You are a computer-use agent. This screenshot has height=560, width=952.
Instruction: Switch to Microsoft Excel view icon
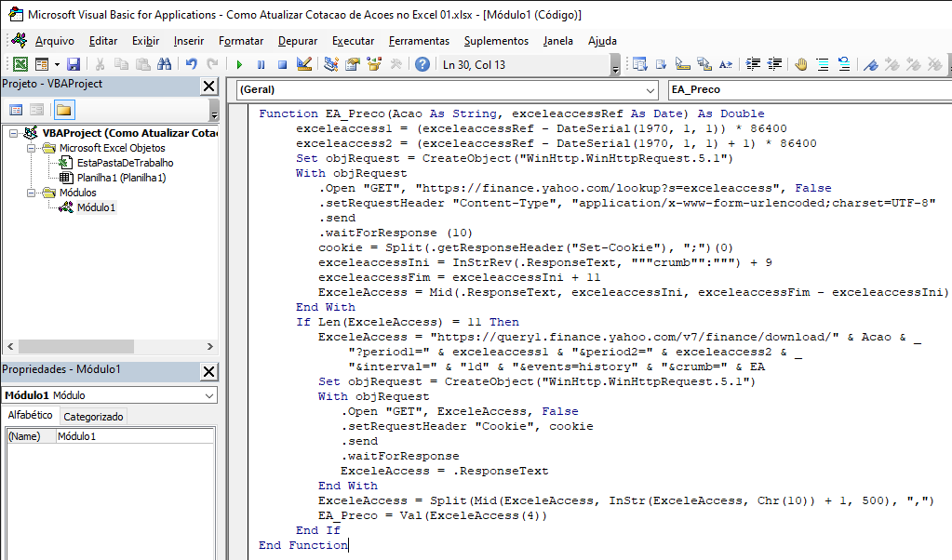coord(20,64)
